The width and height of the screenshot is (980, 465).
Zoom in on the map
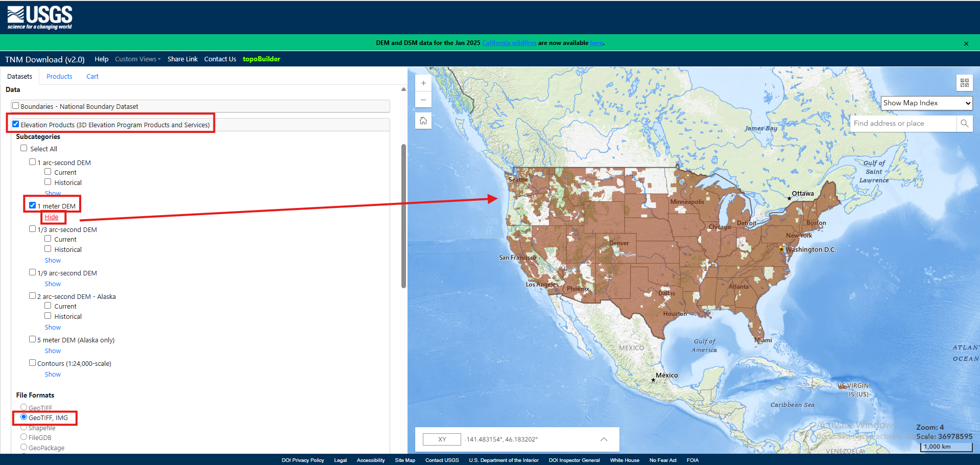coord(423,83)
